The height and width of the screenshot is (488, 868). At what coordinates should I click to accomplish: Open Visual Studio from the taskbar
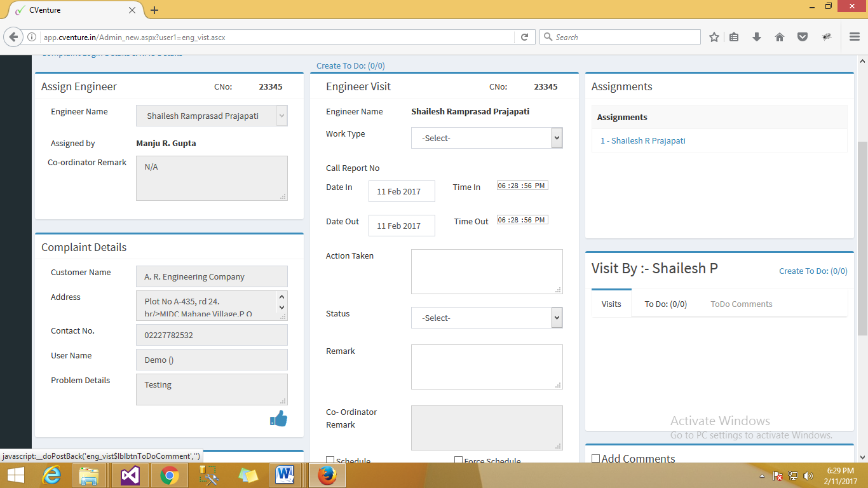coord(130,475)
